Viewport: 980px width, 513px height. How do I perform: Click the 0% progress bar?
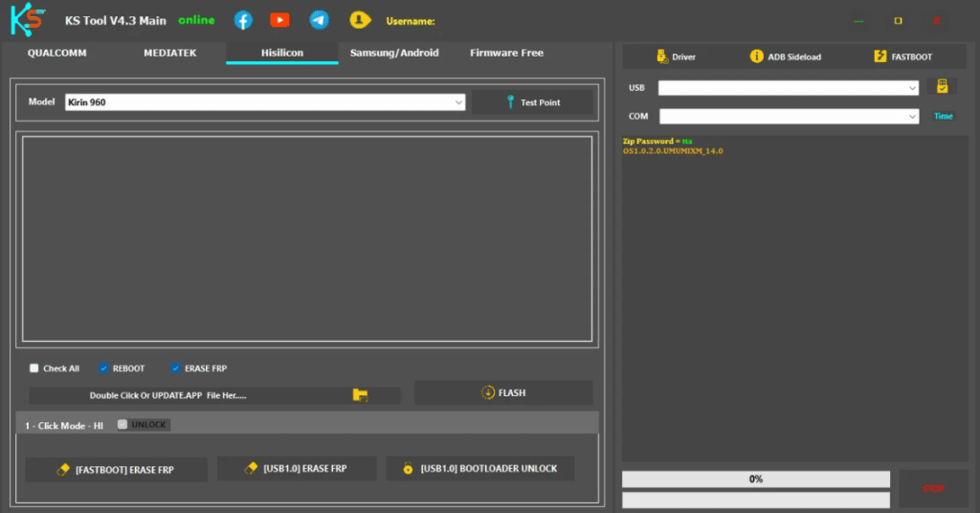click(x=756, y=480)
